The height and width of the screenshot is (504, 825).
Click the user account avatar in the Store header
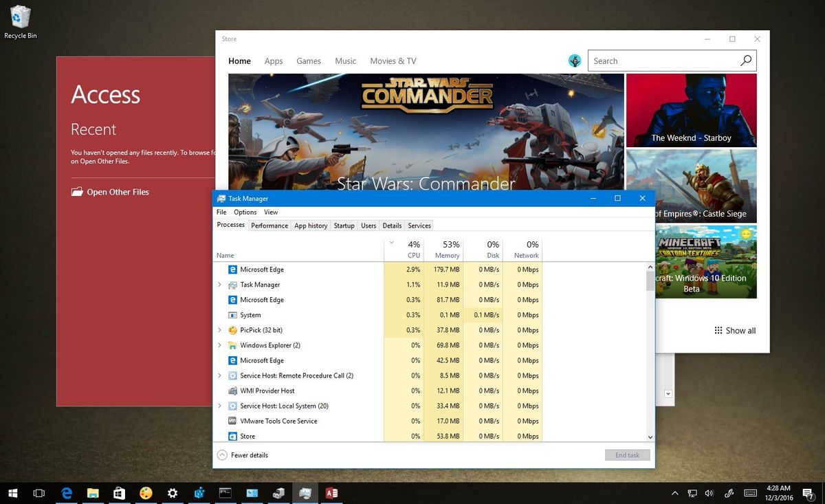[575, 61]
